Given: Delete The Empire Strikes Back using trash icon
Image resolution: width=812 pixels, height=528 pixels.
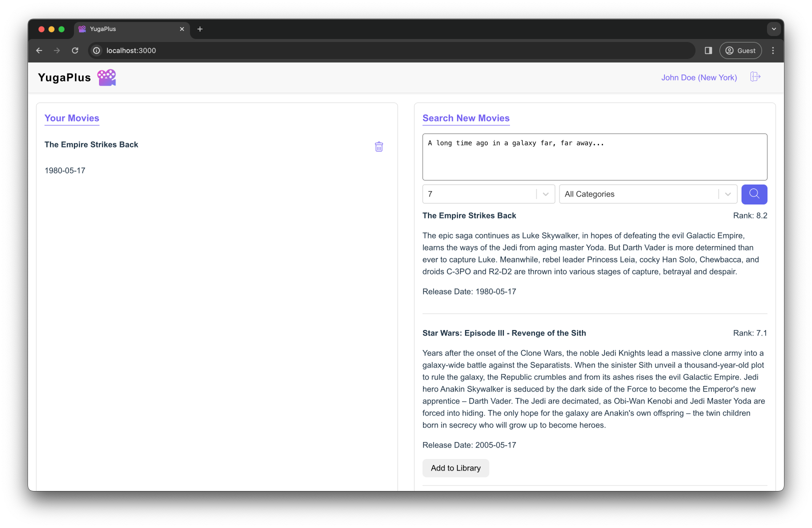Looking at the screenshot, I should tap(378, 146).
